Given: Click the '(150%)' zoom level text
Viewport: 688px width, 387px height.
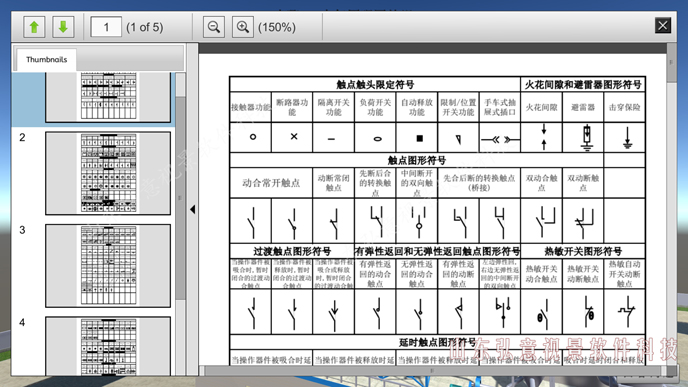Looking at the screenshot, I should [x=277, y=27].
